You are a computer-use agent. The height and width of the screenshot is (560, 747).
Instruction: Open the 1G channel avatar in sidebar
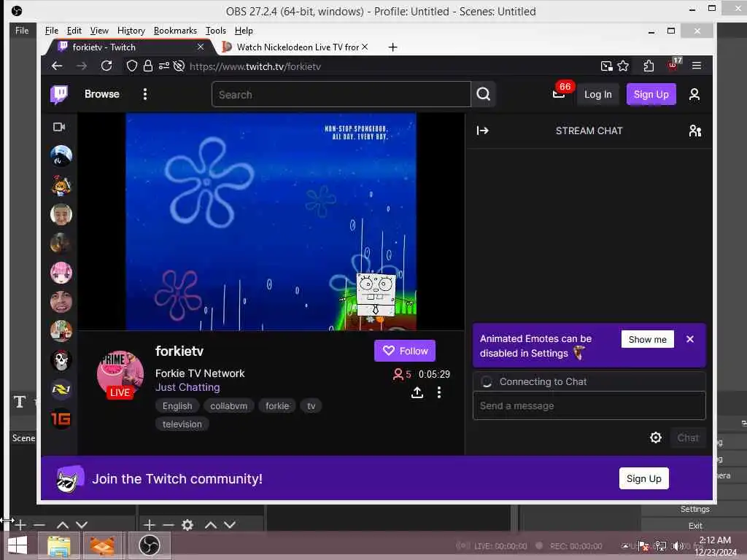pyautogui.click(x=61, y=419)
